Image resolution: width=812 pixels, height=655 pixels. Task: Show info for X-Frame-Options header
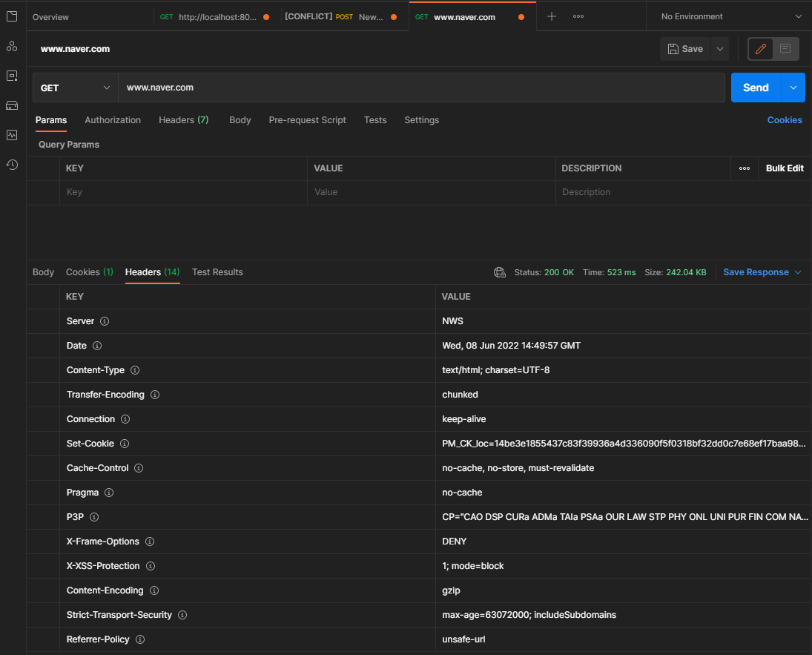pyautogui.click(x=150, y=542)
